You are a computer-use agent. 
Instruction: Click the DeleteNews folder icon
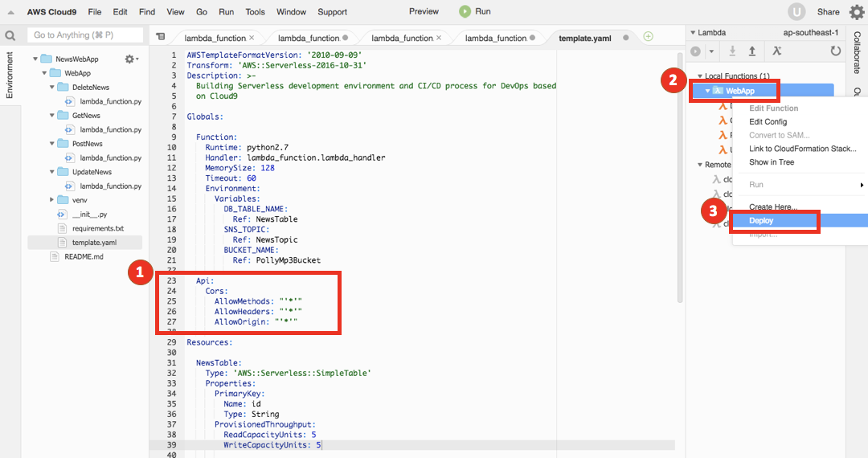[63, 87]
